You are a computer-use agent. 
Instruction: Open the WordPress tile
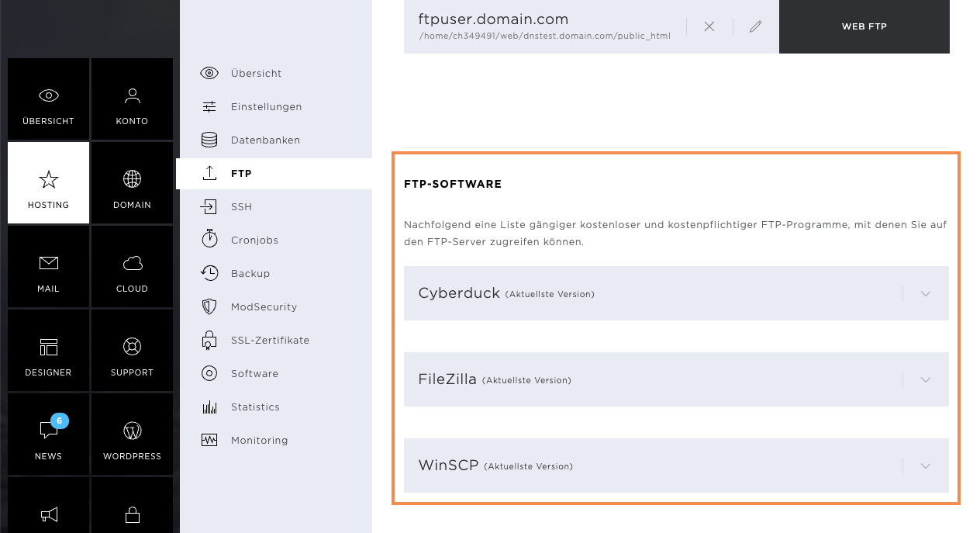pyautogui.click(x=132, y=434)
